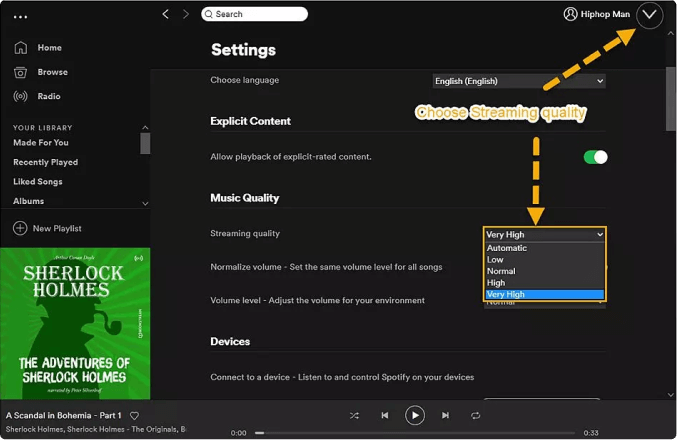Open the Hiphop Man profile
This screenshot has height=440, width=677.
(597, 14)
